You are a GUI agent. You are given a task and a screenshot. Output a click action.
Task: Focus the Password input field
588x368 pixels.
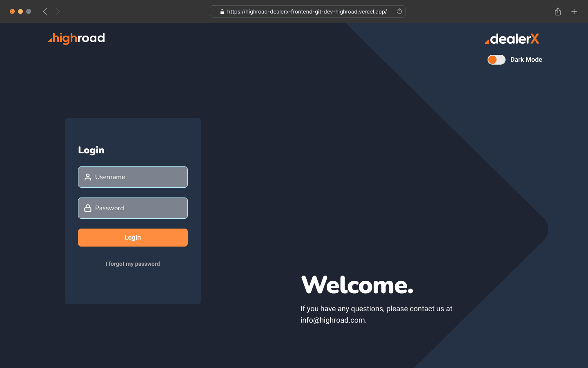[139, 208]
